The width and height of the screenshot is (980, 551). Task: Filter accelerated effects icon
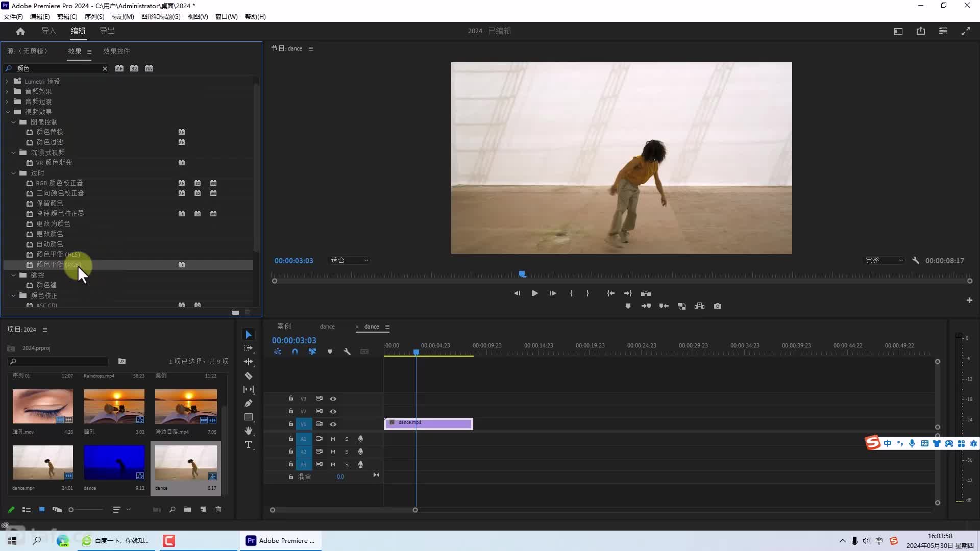tap(119, 68)
